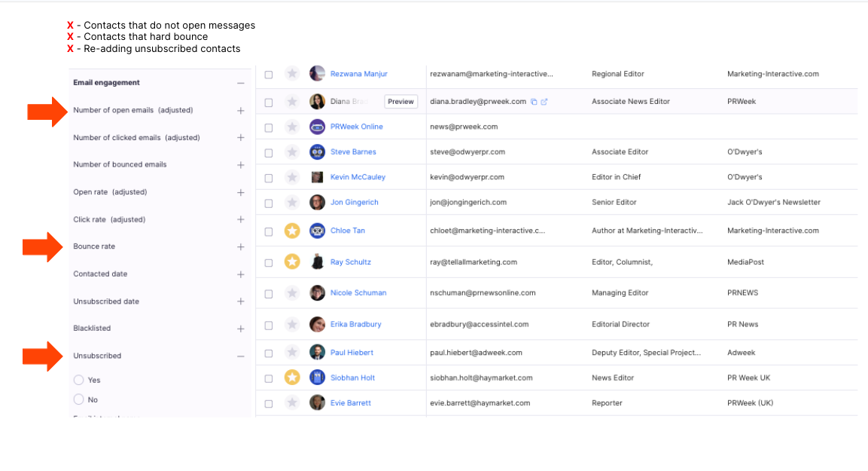Image resolution: width=868 pixels, height=471 pixels.
Task: Star the Diana Bradley contact row
Action: click(292, 102)
